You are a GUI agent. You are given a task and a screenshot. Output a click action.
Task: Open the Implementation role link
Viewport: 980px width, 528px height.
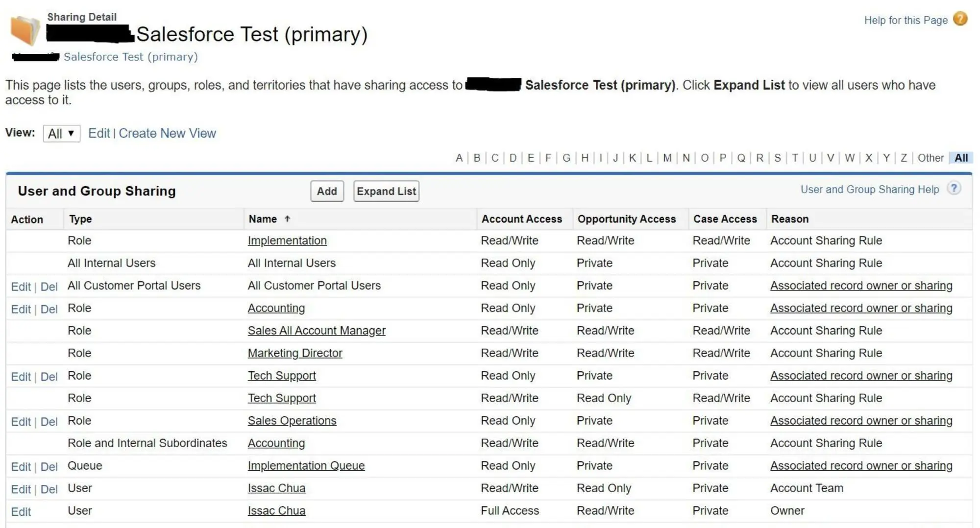287,240
